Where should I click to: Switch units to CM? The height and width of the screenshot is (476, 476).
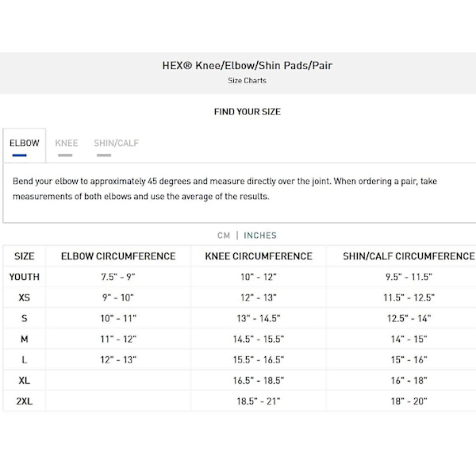pyautogui.click(x=224, y=236)
